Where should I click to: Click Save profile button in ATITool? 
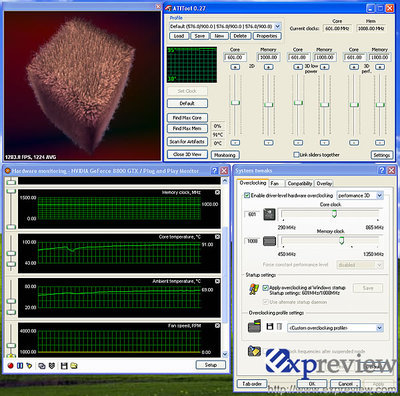tap(200, 36)
